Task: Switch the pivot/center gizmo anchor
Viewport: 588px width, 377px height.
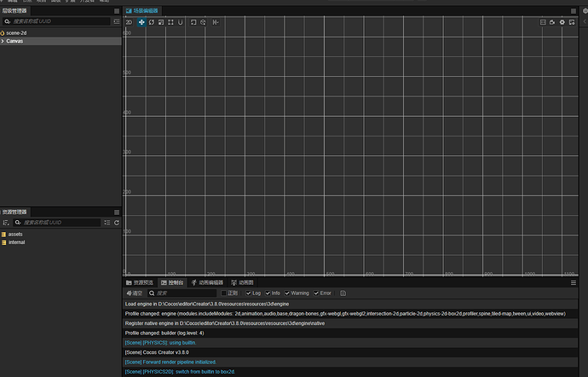Action: [193, 22]
